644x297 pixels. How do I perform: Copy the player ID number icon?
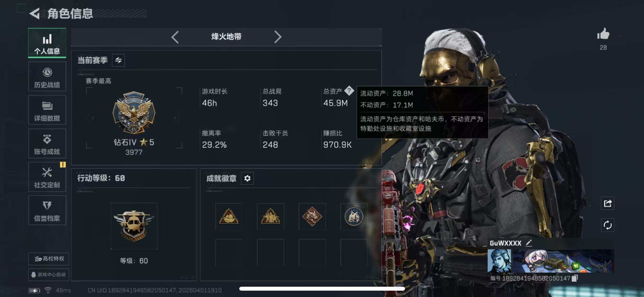[575, 278]
